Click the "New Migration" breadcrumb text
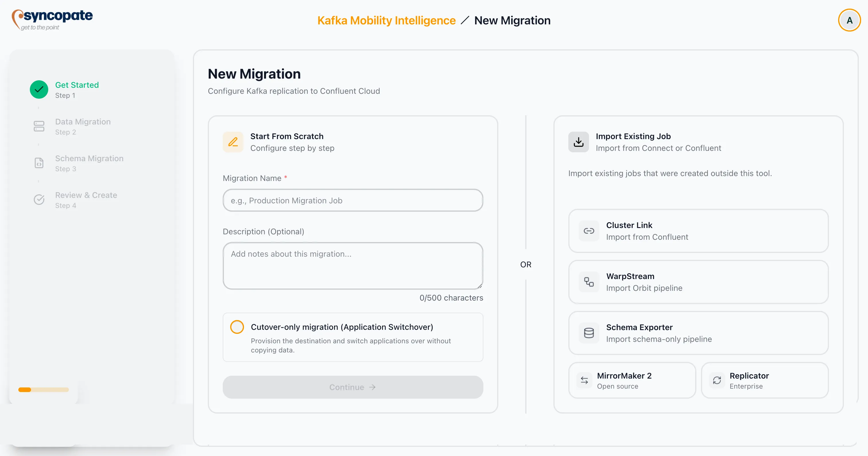The image size is (868, 456). tap(512, 20)
